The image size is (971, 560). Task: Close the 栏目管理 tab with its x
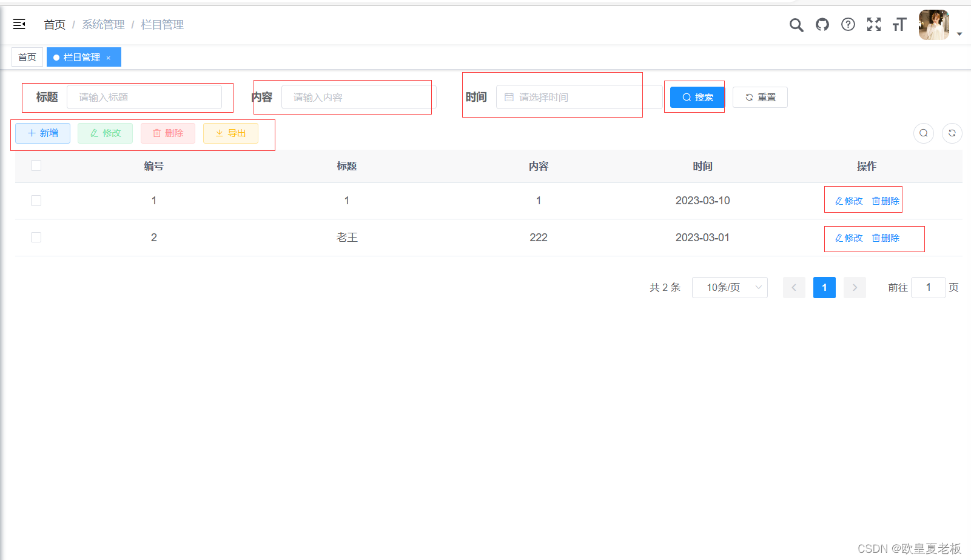109,58
